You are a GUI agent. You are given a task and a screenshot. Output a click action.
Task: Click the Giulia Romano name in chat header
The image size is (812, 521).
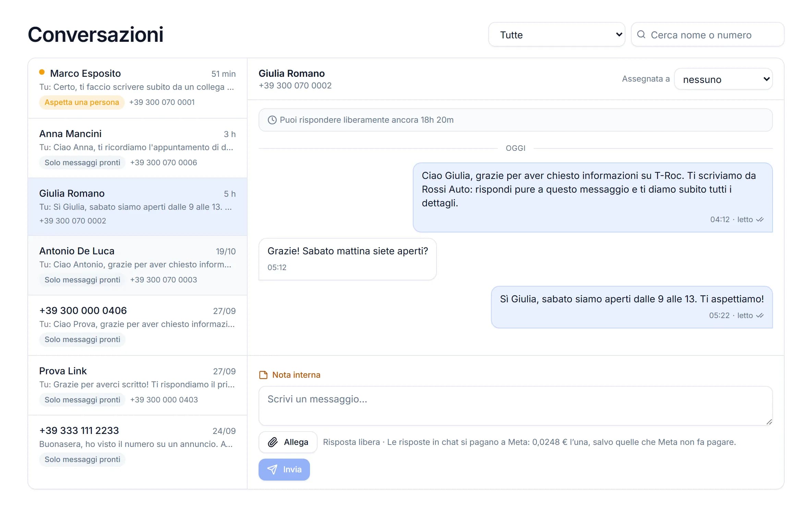pyautogui.click(x=291, y=73)
